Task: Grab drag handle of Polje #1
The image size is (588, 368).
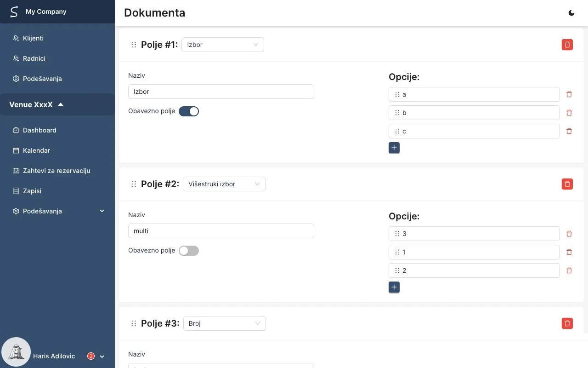Action: point(134,45)
